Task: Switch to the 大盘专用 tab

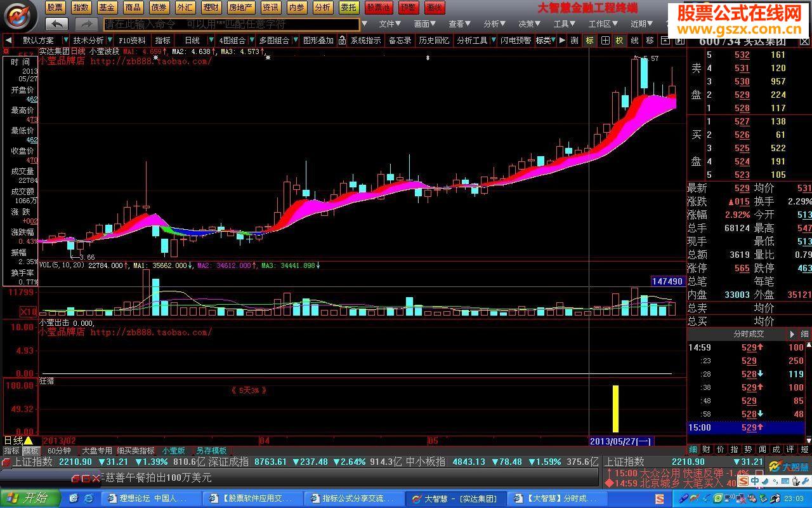Action: [x=97, y=450]
